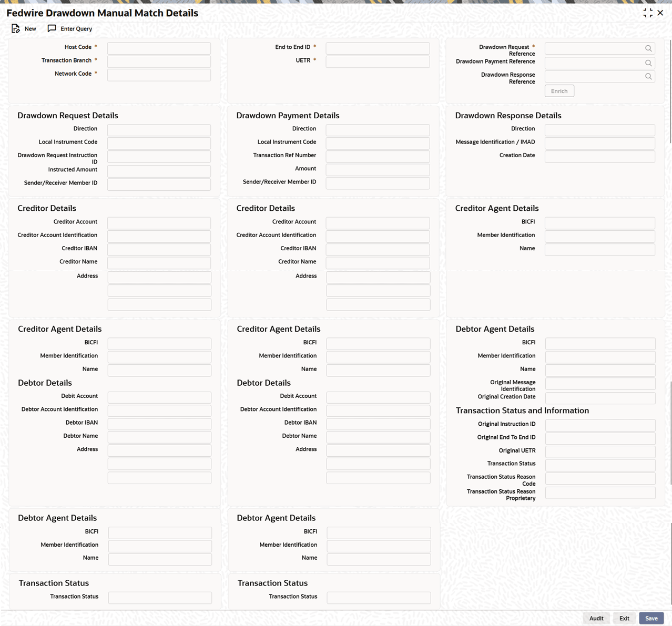Select the New toolbar option
Screen dimensions: 672x626
point(24,29)
